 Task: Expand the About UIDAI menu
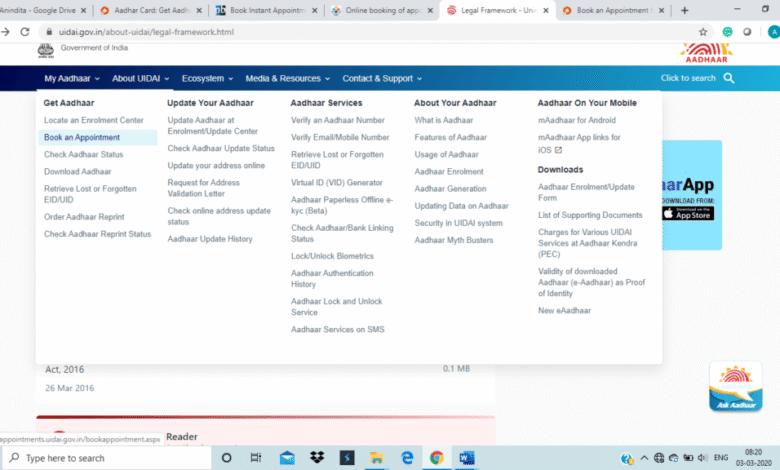pos(141,79)
